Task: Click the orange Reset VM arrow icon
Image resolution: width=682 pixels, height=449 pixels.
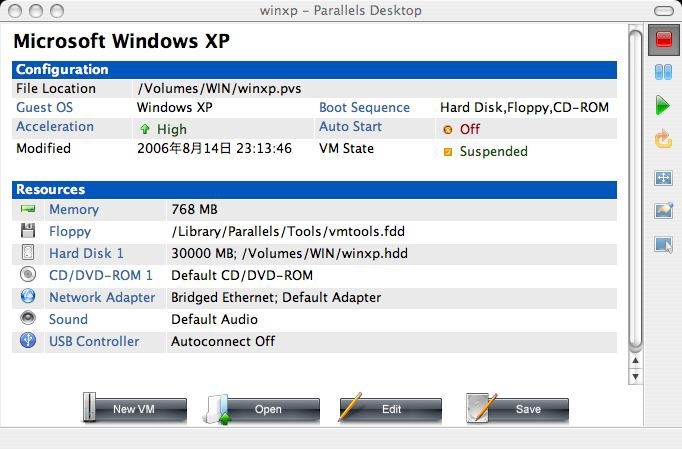Action: (x=663, y=139)
